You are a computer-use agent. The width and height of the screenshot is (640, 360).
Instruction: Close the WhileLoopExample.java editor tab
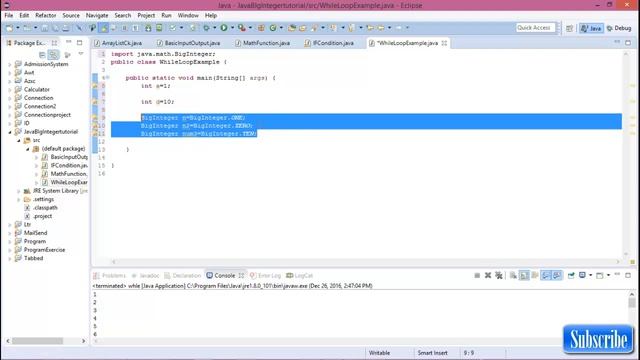444,43
